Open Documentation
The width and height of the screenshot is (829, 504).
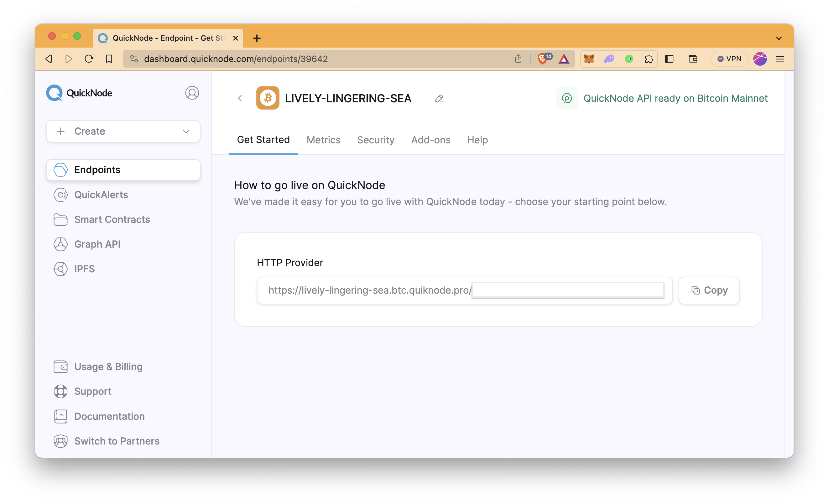(x=109, y=416)
